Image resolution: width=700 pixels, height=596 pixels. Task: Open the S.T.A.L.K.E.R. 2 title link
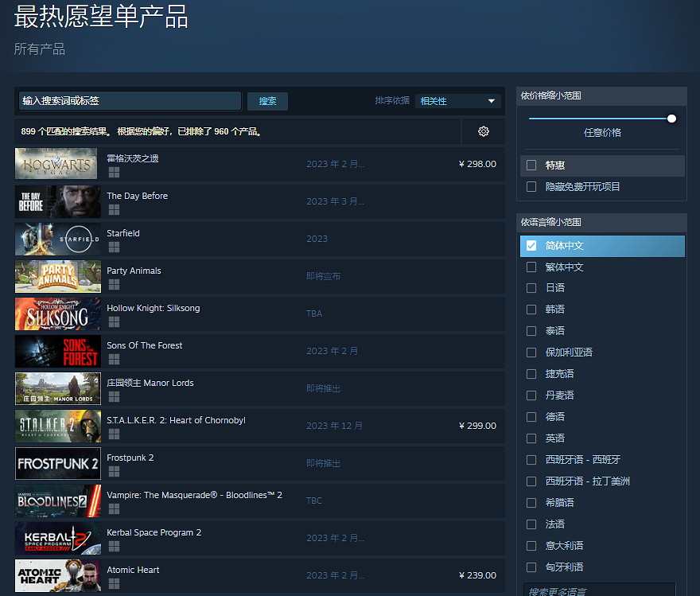click(176, 420)
